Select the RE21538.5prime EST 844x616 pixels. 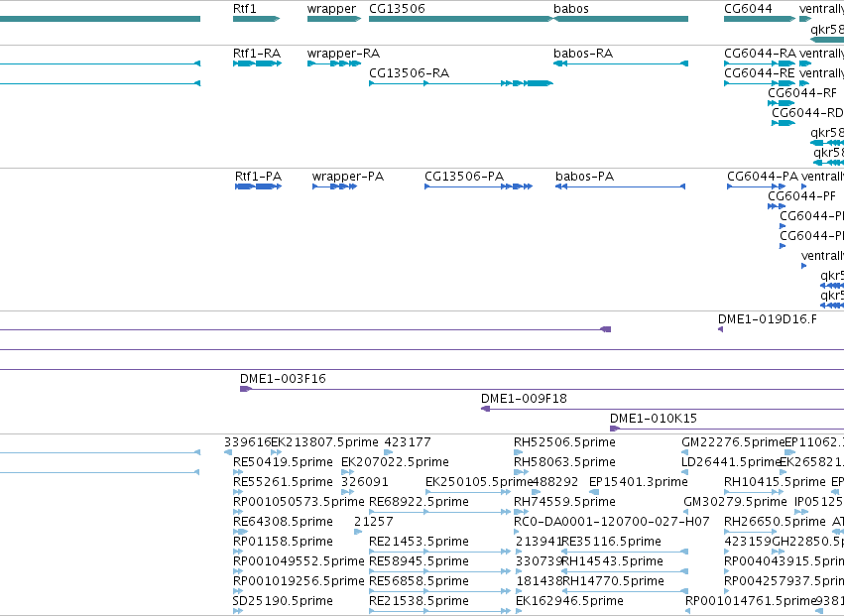point(439,612)
